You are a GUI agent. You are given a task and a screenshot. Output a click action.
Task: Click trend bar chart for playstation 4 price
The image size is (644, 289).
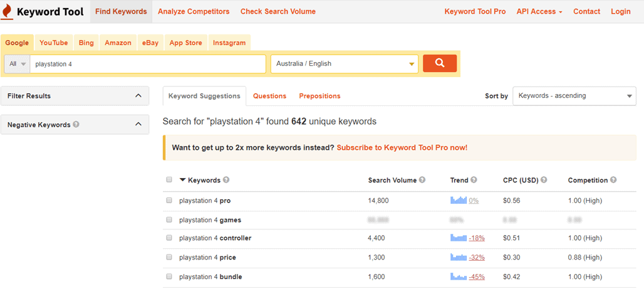coord(459,258)
